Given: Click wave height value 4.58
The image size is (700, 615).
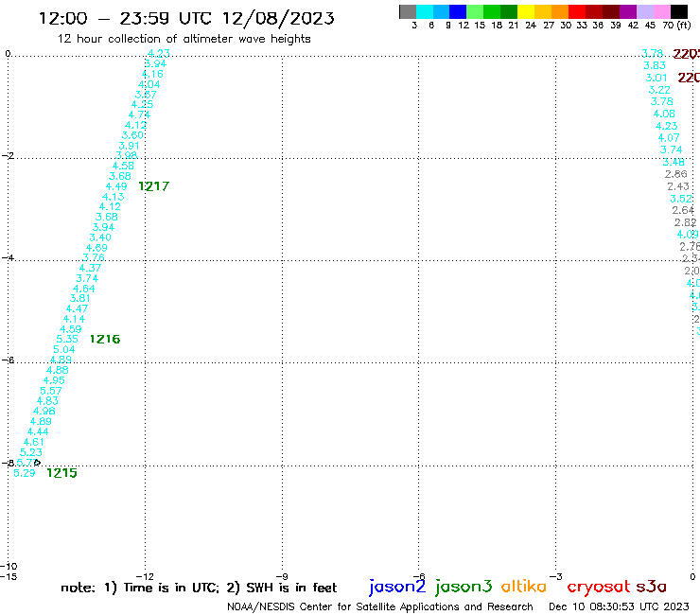Looking at the screenshot, I should tap(123, 166).
